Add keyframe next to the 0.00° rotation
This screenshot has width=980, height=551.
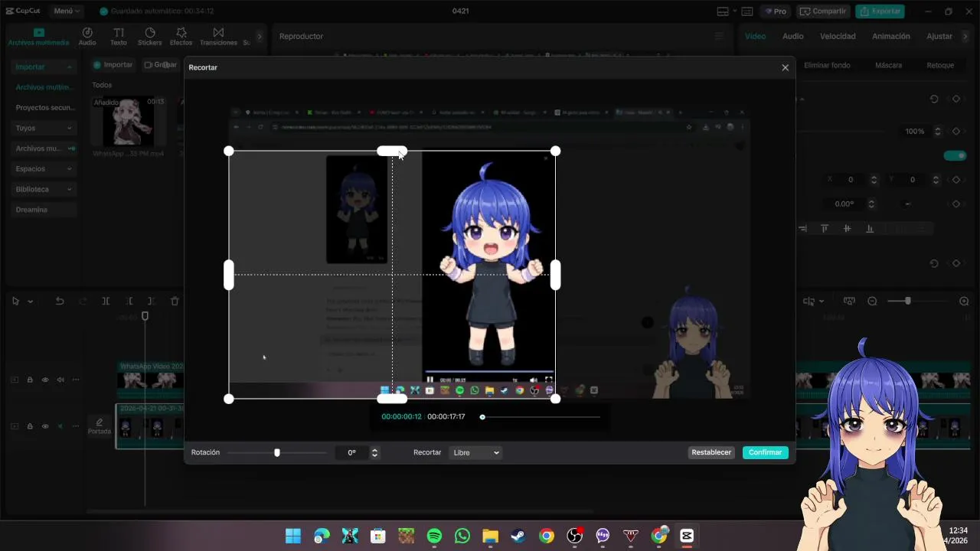tap(955, 204)
